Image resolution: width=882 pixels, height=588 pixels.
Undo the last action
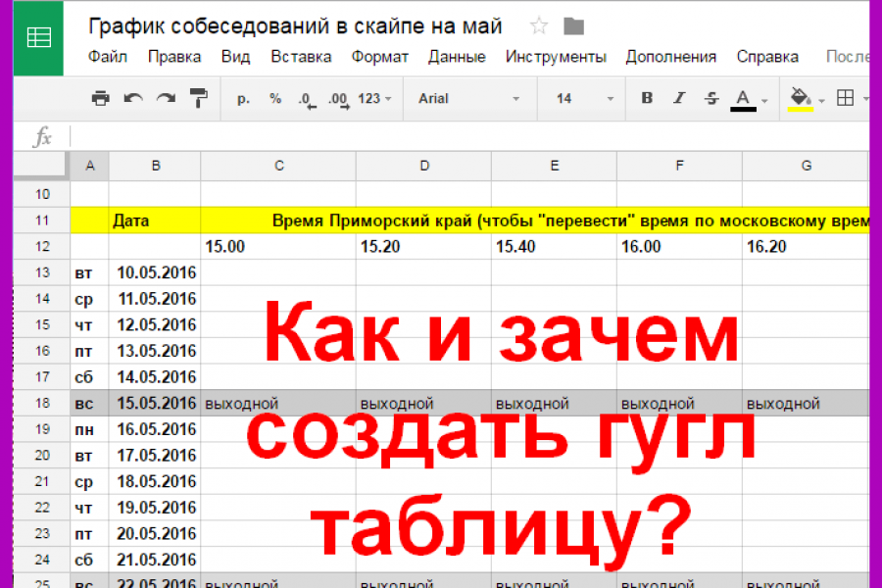133,98
